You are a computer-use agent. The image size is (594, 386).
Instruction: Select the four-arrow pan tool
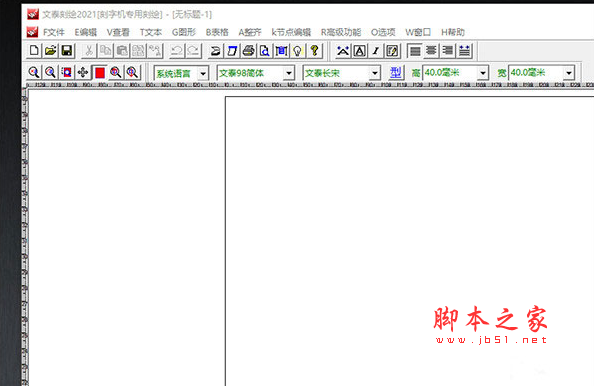pos(83,72)
